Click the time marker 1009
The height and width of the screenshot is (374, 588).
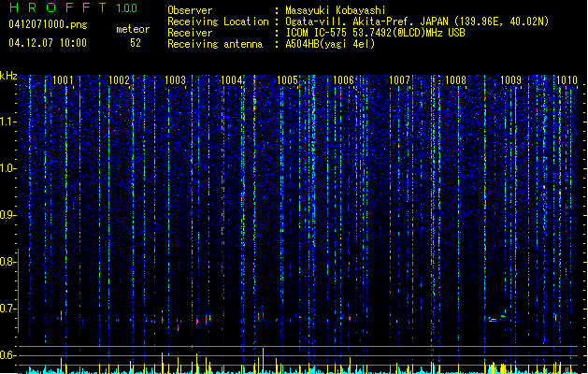click(511, 80)
